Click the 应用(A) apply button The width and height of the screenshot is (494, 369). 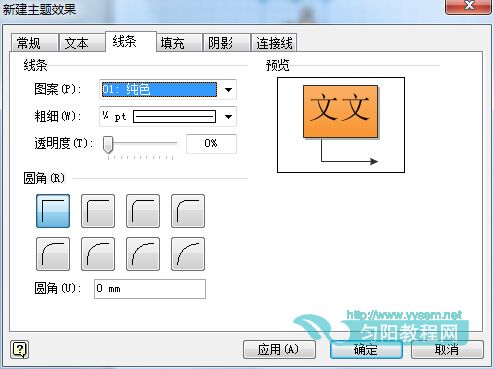pyautogui.click(x=279, y=349)
